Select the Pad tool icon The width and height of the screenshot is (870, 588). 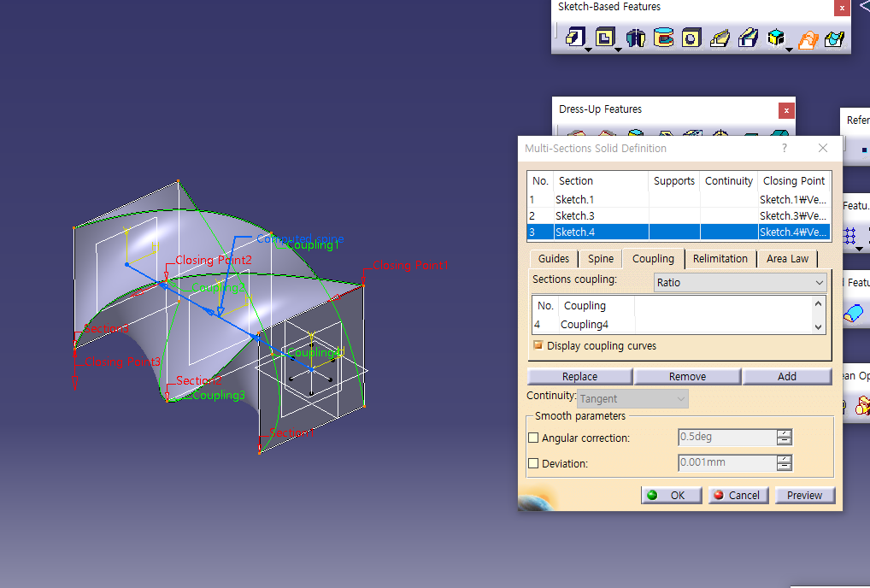tap(575, 37)
